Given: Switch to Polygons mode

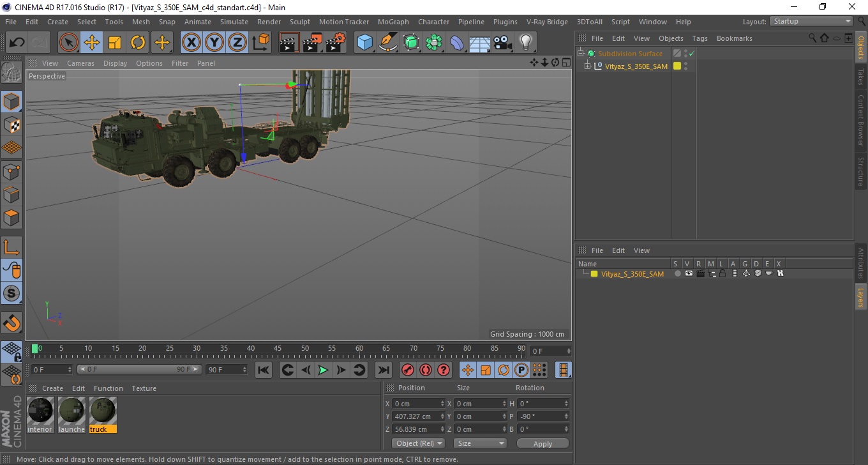Looking at the screenshot, I should click(x=11, y=217).
